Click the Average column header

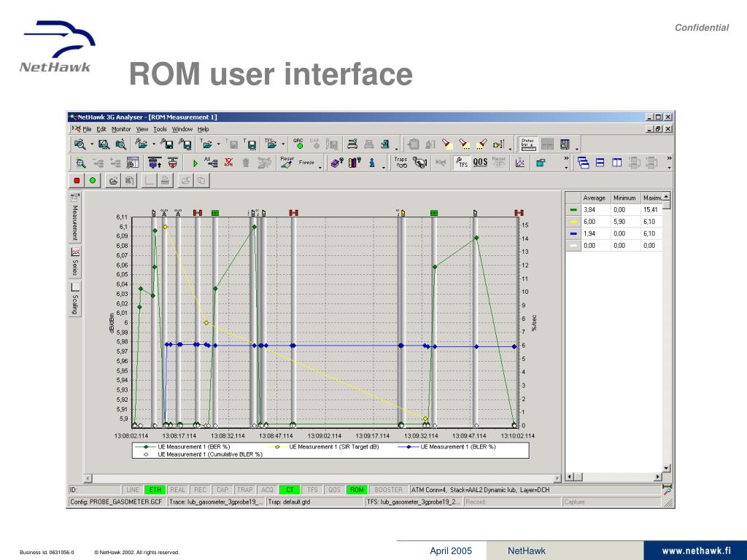pos(596,198)
